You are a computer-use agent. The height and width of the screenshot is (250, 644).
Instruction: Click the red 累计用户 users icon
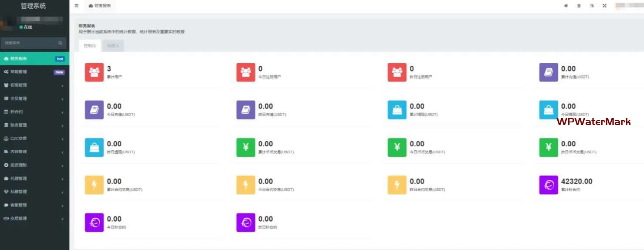click(94, 72)
